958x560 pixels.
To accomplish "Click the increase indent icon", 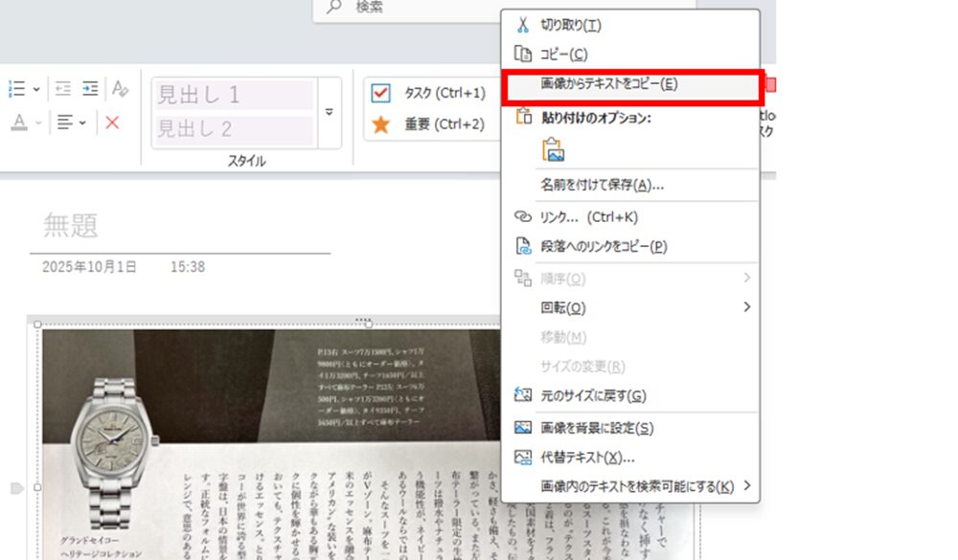I will [x=90, y=88].
